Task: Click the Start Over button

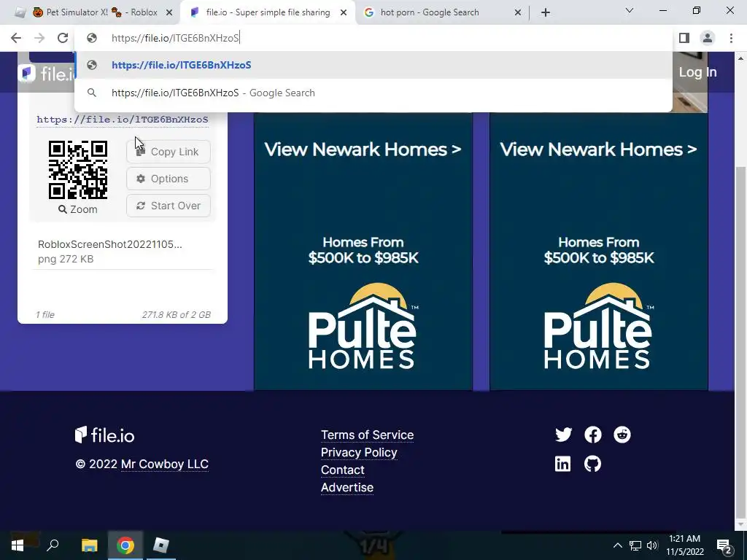Action: pyautogui.click(x=169, y=206)
